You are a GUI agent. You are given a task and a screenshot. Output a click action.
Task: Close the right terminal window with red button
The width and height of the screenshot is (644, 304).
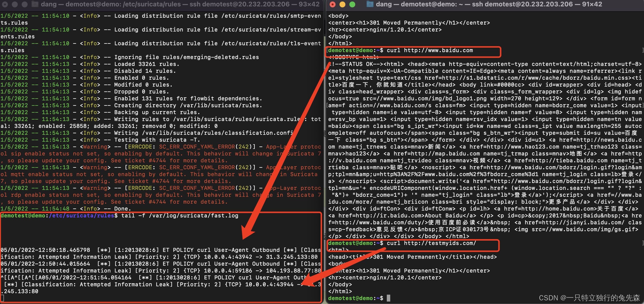click(333, 4)
